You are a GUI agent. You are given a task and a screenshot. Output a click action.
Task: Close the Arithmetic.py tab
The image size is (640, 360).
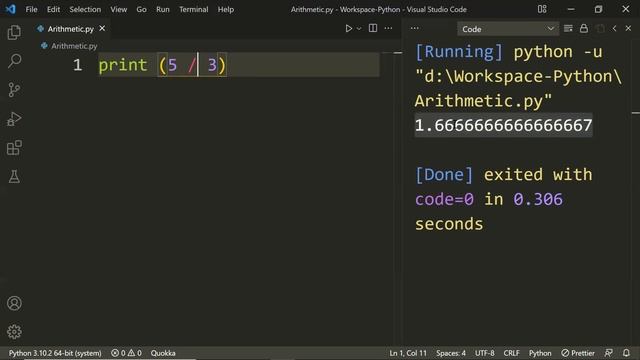(102, 28)
